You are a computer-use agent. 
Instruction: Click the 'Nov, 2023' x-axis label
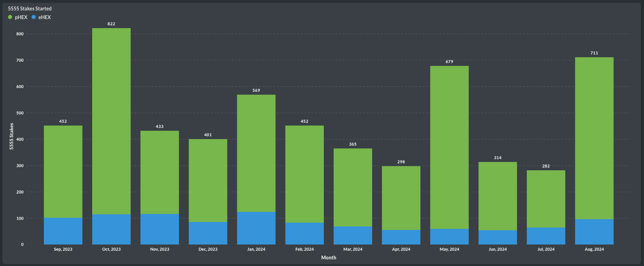click(x=160, y=249)
